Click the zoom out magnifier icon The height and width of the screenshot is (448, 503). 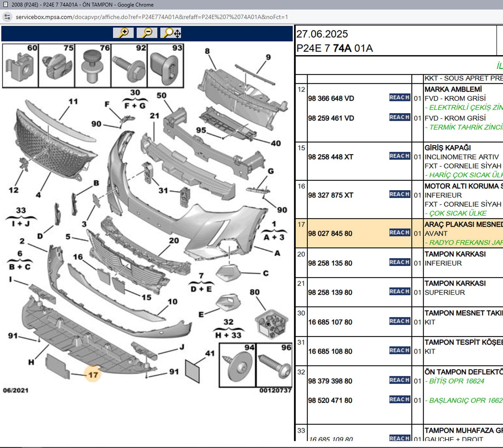147,33
